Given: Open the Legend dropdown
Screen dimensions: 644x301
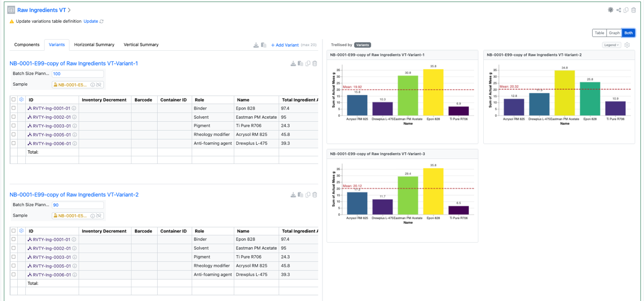Looking at the screenshot, I should tap(612, 45).
